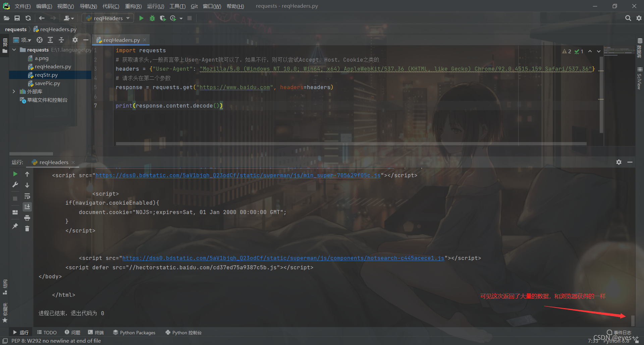Expand the 外部库 node
The width and height of the screenshot is (644, 345).
pyautogui.click(x=14, y=91)
